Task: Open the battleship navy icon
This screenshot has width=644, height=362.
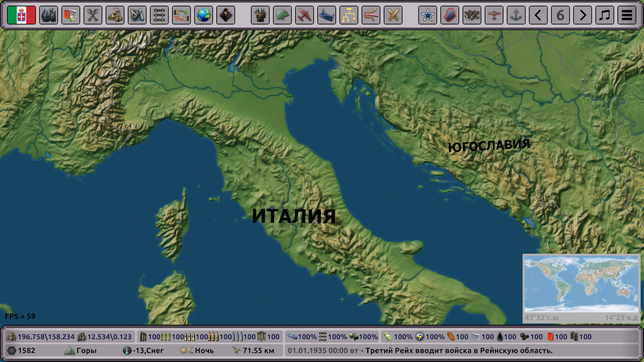Action: point(327,15)
